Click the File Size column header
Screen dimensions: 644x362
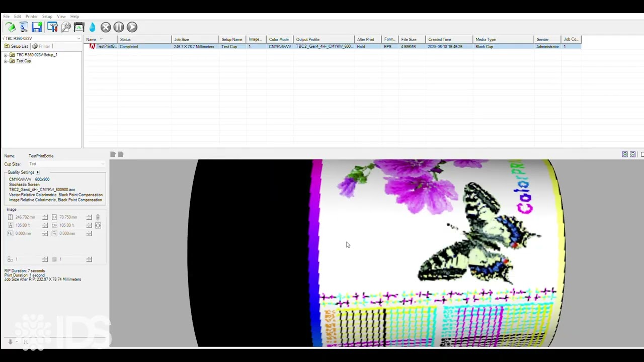click(412, 39)
